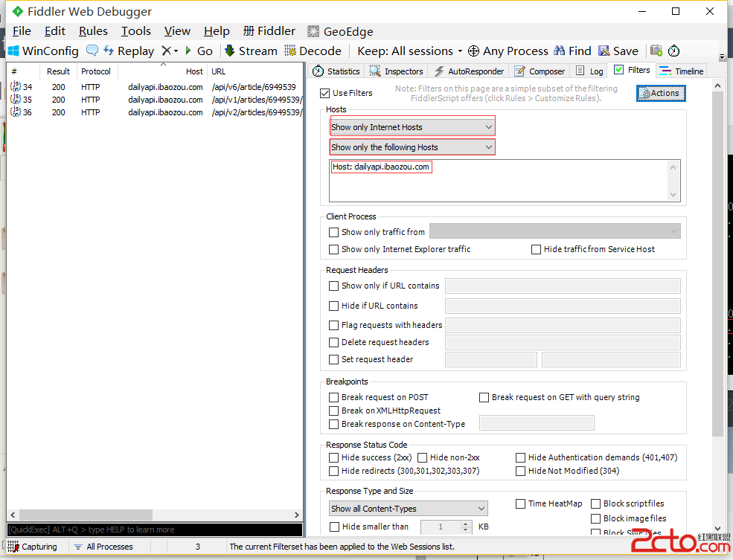The height and width of the screenshot is (560, 733).
Task: Save sessions via toolbar
Action: pos(618,51)
